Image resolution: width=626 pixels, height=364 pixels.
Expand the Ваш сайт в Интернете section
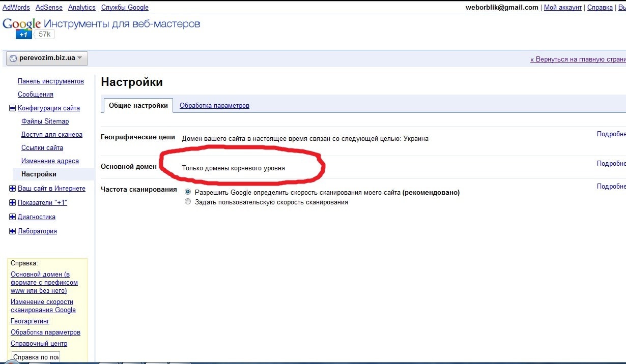point(13,189)
